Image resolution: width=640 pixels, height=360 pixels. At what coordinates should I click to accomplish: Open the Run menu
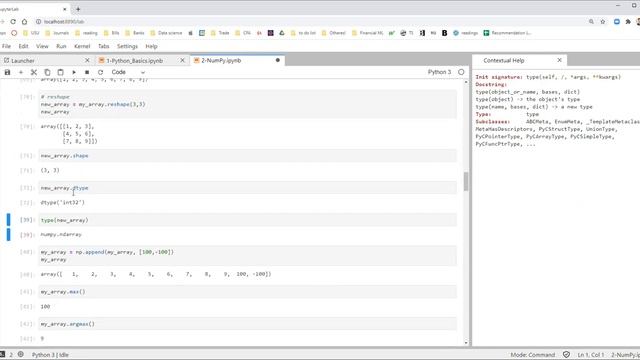click(x=61, y=47)
